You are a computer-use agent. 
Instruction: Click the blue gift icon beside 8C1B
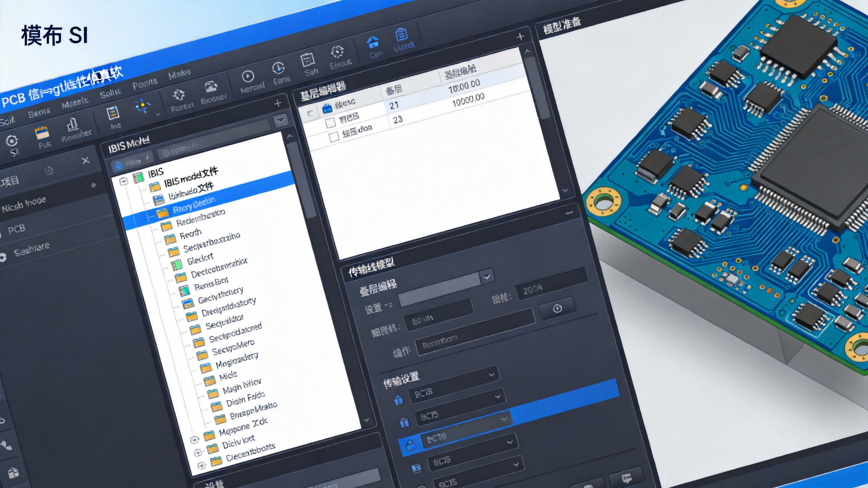(x=399, y=400)
